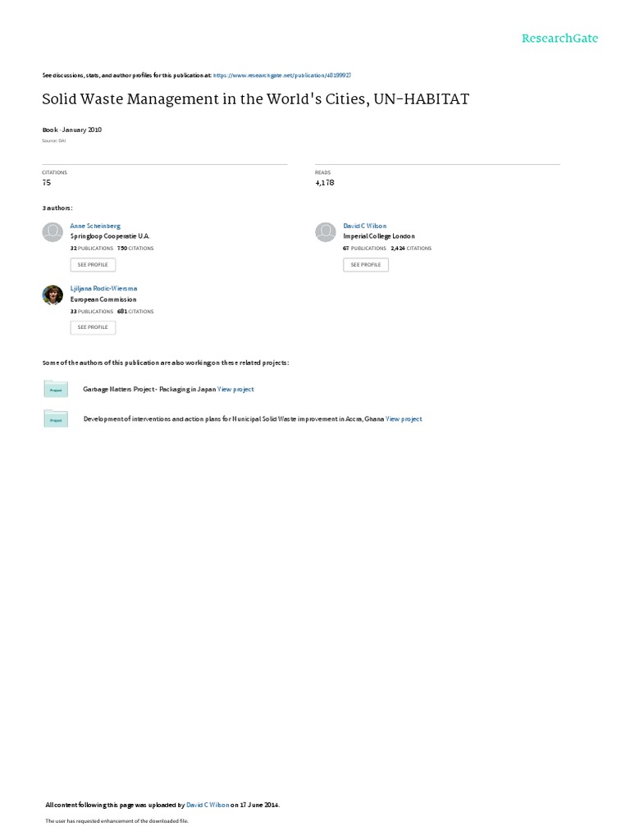
Task: Open Ljiljana Rodic-Wiersma author name link
Action: pos(103,289)
